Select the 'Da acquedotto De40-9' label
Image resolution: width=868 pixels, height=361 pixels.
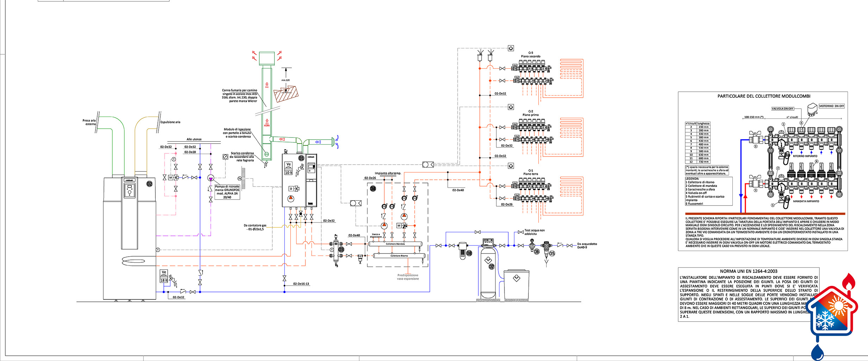click(x=587, y=245)
